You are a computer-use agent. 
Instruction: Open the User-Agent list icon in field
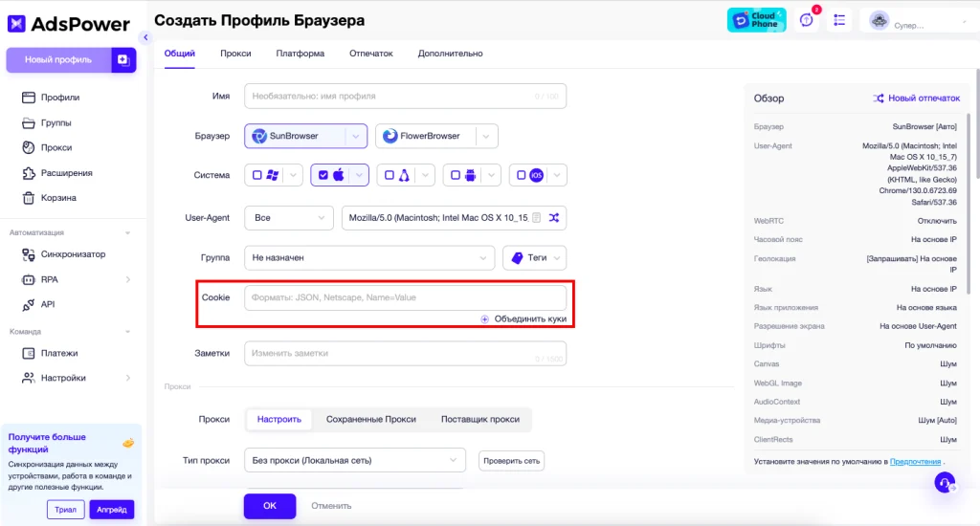click(x=536, y=218)
